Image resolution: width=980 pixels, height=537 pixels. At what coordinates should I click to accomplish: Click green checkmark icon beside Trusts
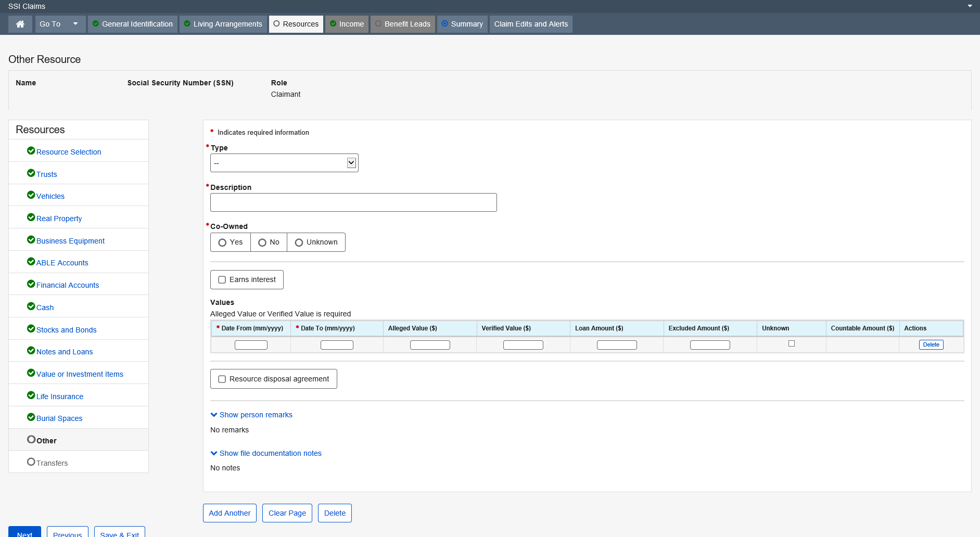(31, 173)
